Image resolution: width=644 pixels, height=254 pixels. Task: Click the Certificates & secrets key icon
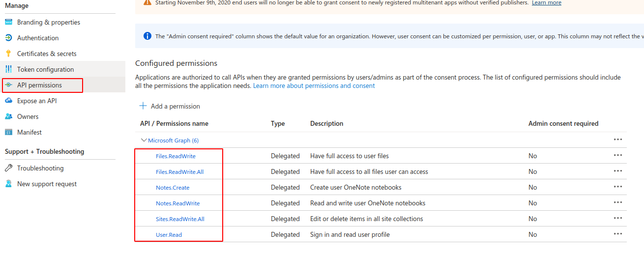pyautogui.click(x=8, y=54)
